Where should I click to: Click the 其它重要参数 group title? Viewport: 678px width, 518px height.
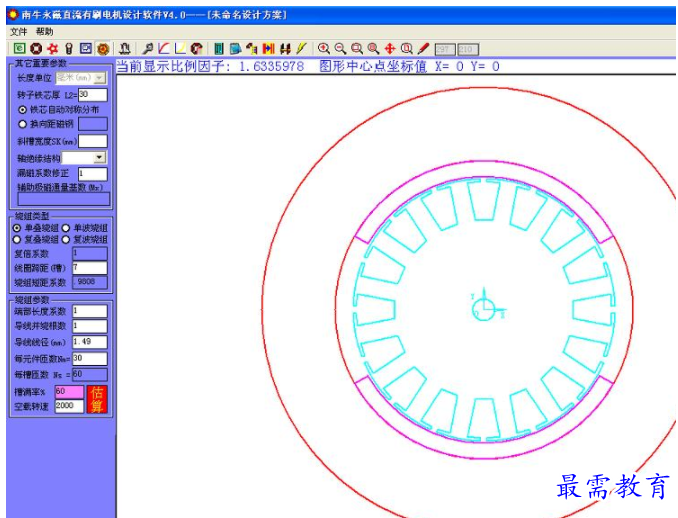[41, 64]
